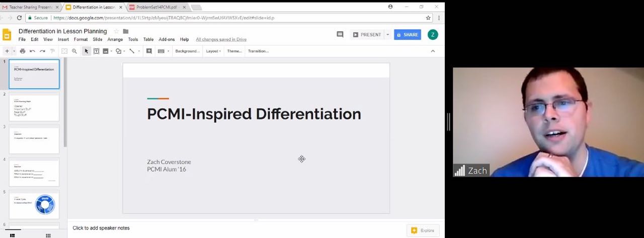
Task: Switch to filmstrip view
Action: [13, 235]
